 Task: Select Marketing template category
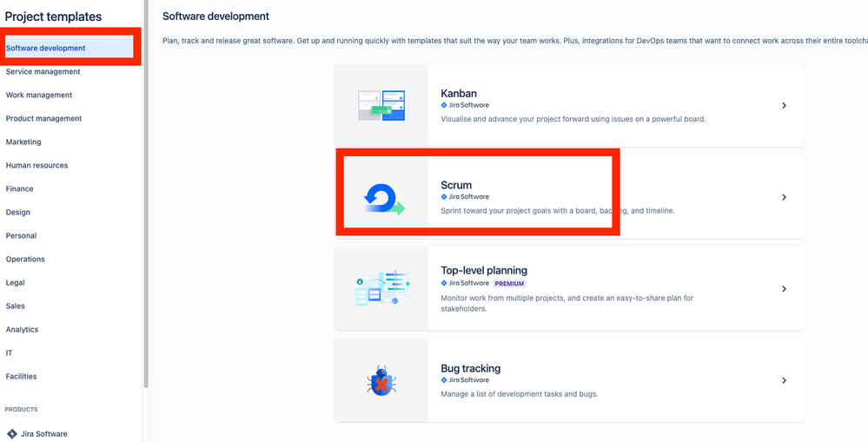(x=23, y=142)
